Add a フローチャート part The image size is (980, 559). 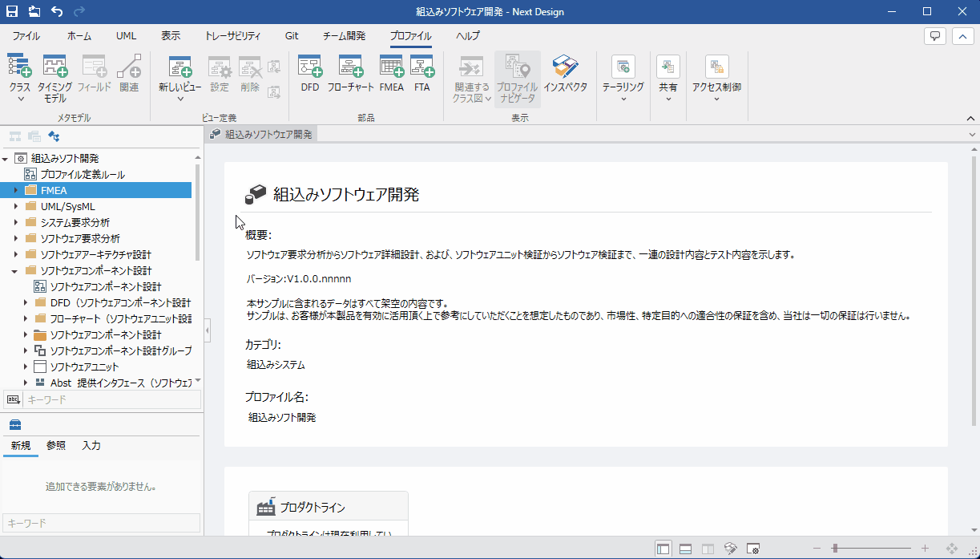coord(351,74)
